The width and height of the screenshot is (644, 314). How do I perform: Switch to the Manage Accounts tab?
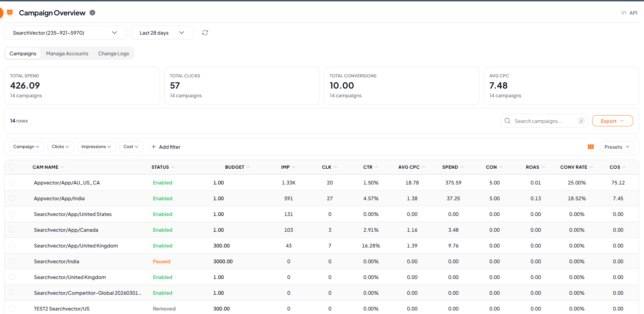pos(67,54)
